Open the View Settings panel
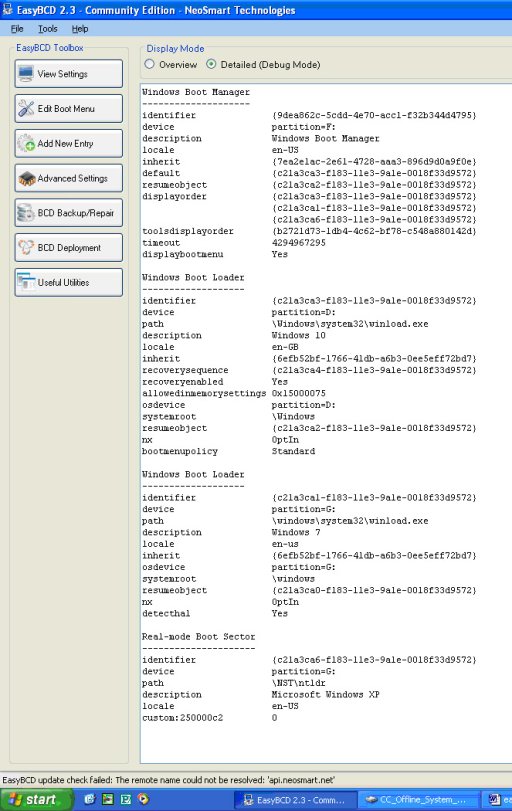512x811 pixels. click(x=69, y=73)
